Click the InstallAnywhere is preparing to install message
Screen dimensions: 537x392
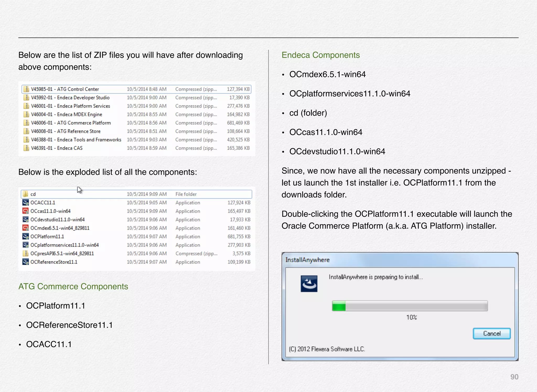tap(375, 277)
